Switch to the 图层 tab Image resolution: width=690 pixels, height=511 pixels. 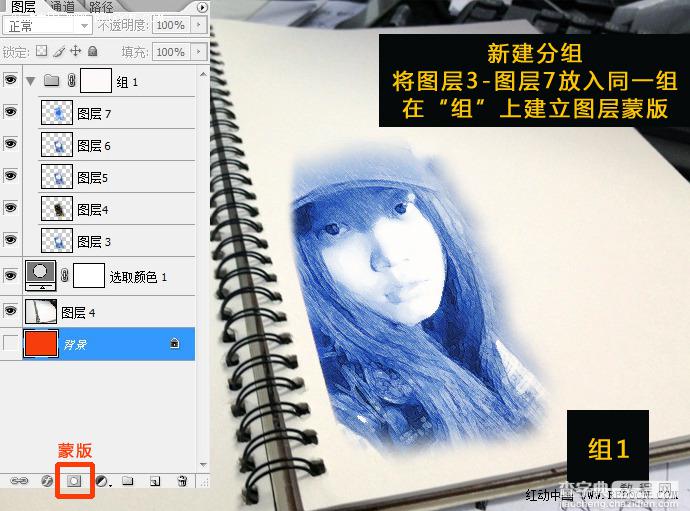tap(22, 7)
